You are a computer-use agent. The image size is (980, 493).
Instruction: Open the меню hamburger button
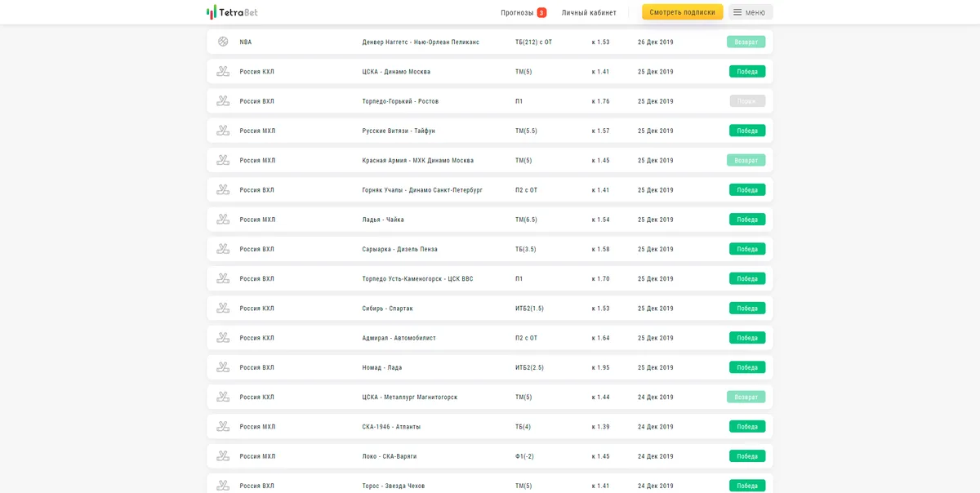pos(751,12)
